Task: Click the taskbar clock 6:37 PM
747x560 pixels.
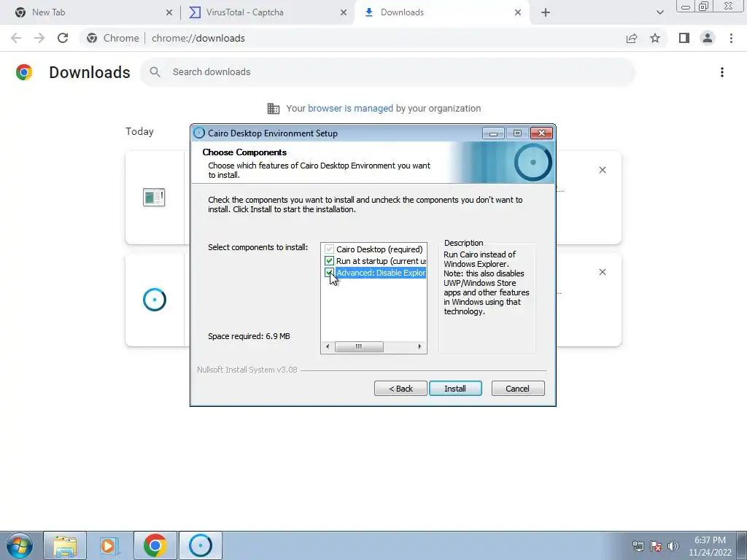Action: point(710,546)
